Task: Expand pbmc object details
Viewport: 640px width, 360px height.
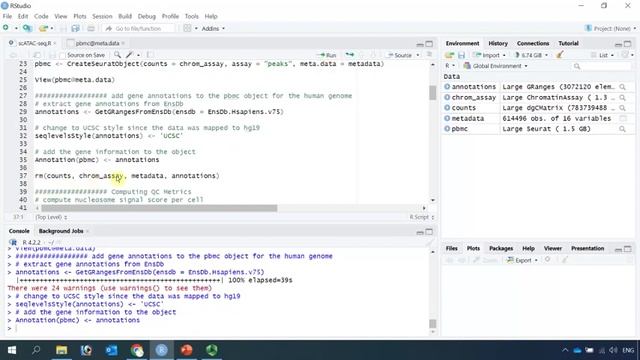Action: click(x=447, y=129)
